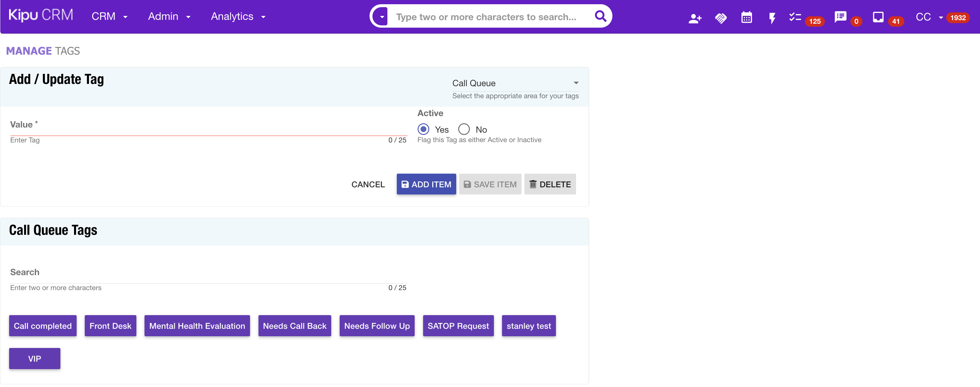The width and height of the screenshot is (980, 387).
Task: Click the add contact person icon
Action: (694, 18)
